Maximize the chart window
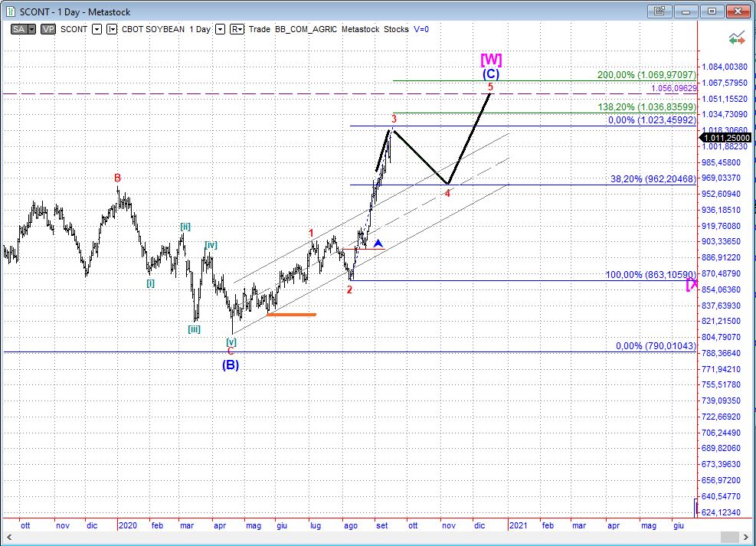This screenshot has height=546, width=756. 712,11
